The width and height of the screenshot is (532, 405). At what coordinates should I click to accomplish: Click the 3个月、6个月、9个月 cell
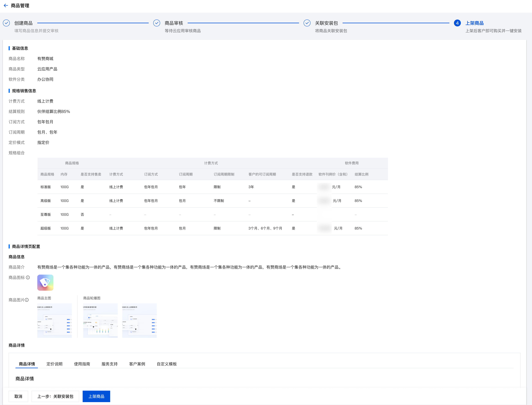coord(265,228)
